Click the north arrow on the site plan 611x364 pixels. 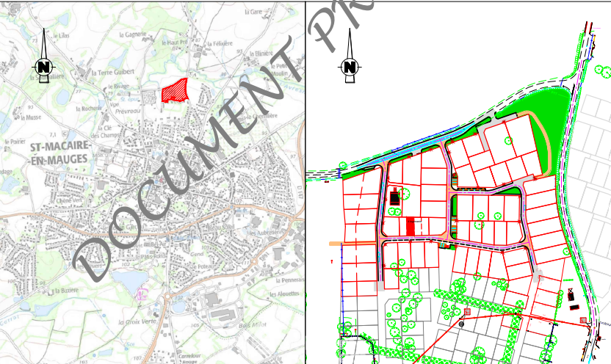tap(350, 68)
